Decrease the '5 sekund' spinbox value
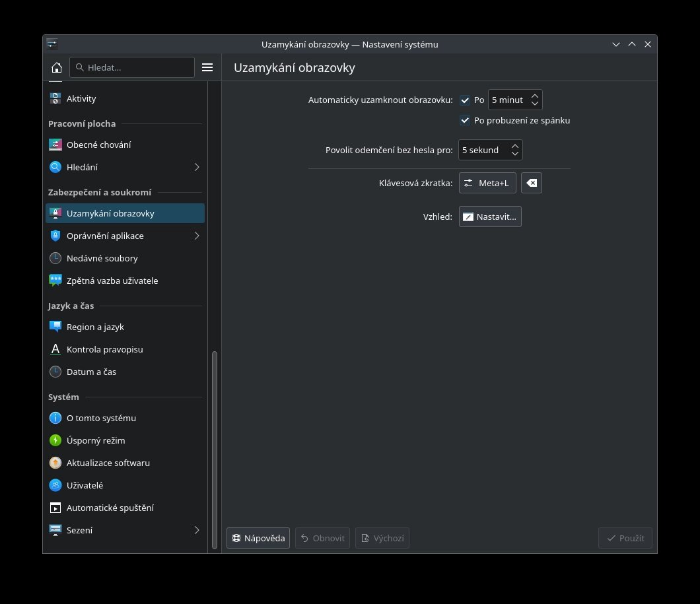Image resolution: width=700 pixels, height=604 pixels. point(514,154)
